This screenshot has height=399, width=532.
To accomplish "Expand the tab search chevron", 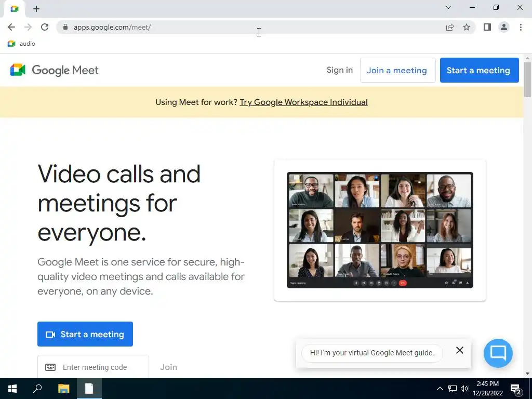I will pyautogui.click(x=448, y=7).
